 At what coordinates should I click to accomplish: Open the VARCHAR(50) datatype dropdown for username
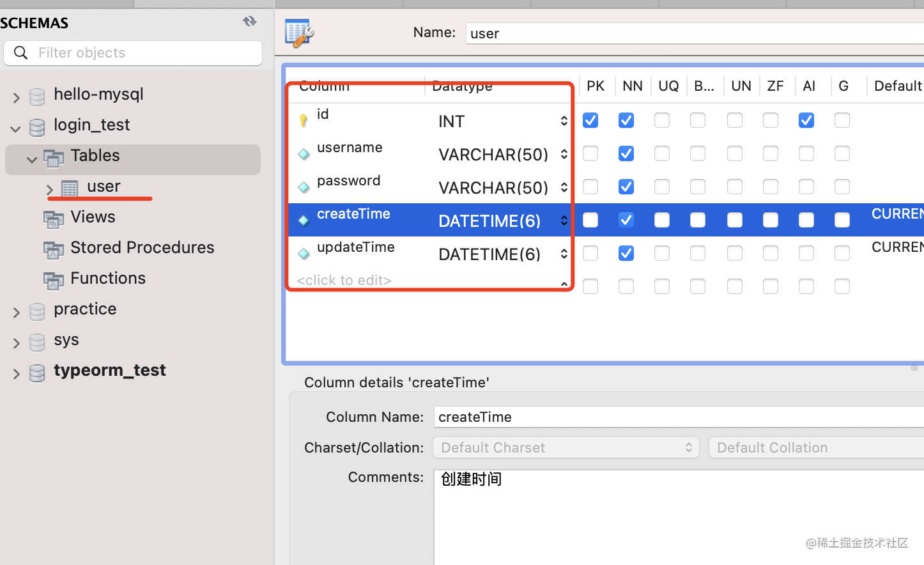[564, 154]
